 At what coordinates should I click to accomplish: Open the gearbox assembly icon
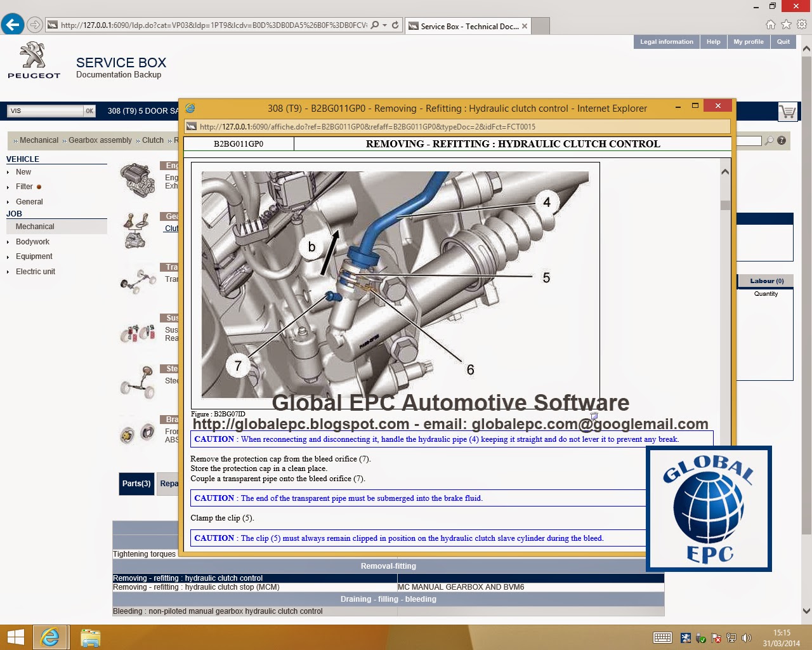point(136,230)
